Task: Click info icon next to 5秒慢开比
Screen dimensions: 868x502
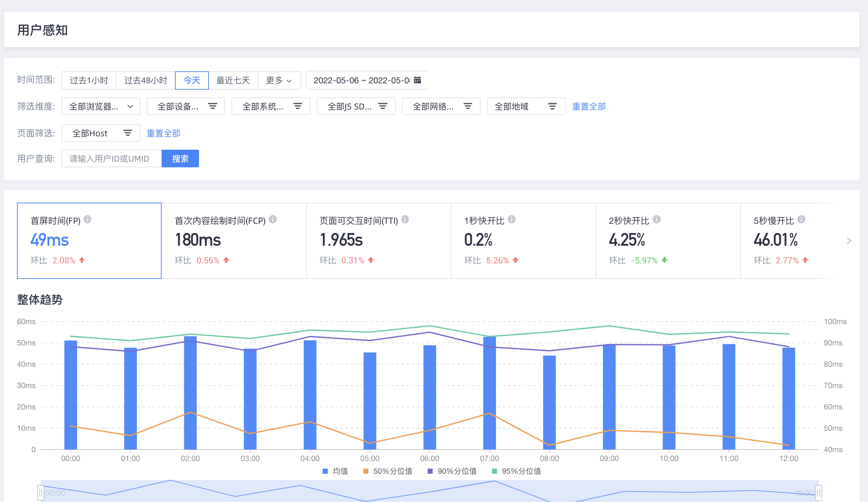Action: pyautogui.click(x=801, y=220)
